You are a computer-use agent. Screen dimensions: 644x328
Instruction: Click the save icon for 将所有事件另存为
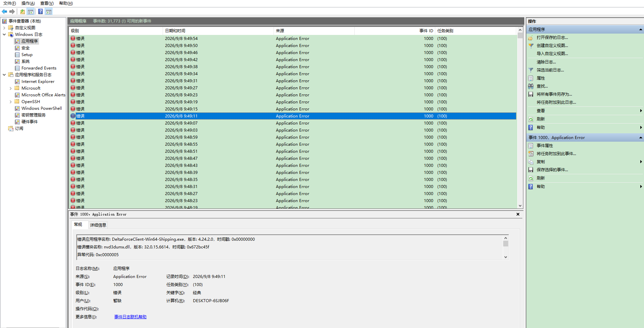(x=531, y=94)
